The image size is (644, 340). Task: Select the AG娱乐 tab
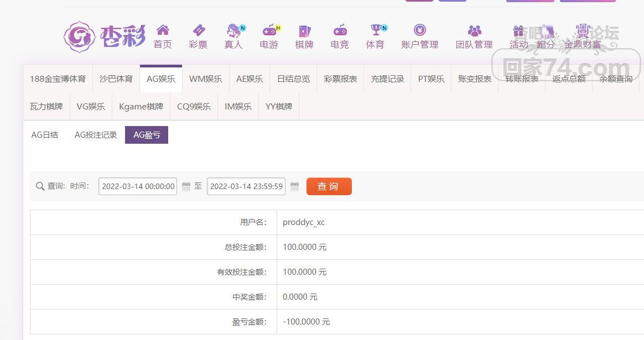[x=161, y=79]
